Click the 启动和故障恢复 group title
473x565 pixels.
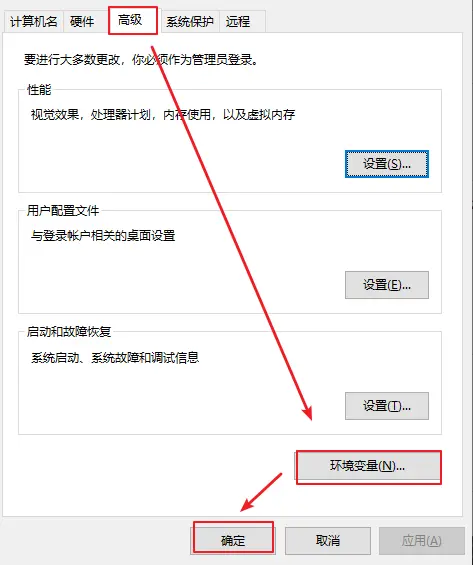coord(69,332)
